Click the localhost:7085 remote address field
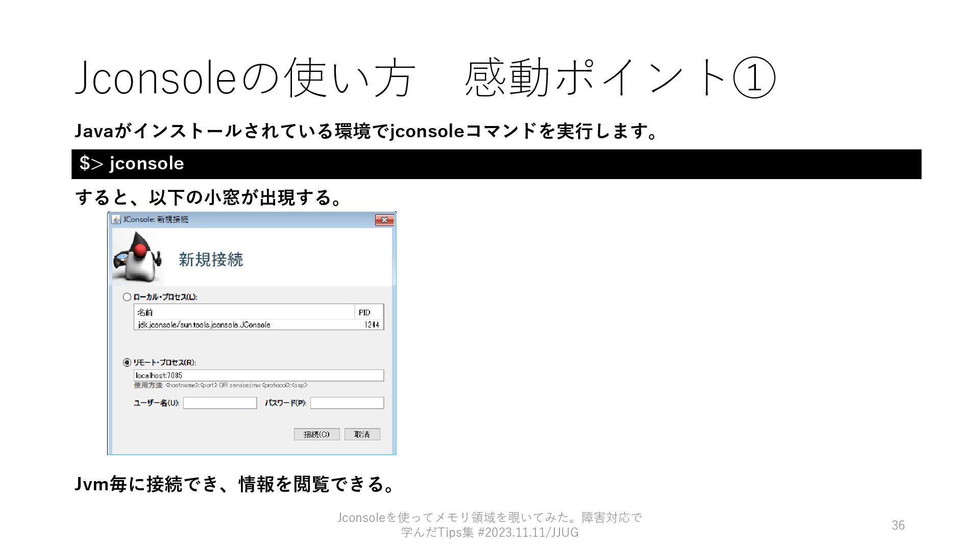 [258, 375]
